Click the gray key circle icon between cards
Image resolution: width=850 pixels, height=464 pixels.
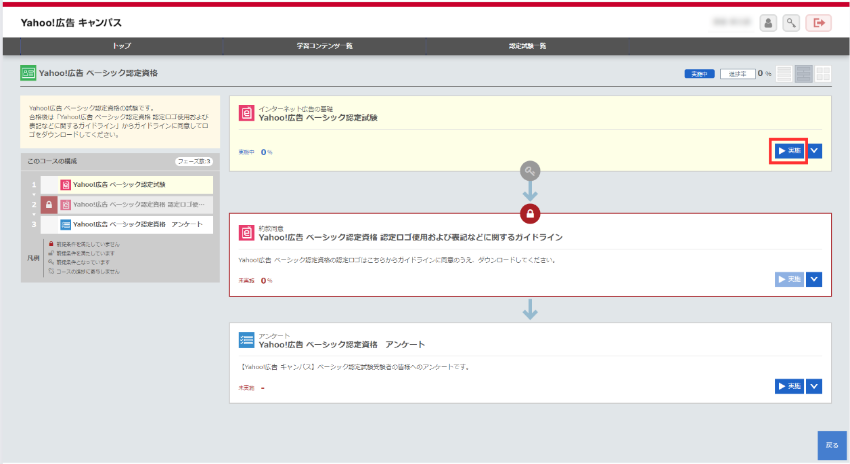[530, 171]
